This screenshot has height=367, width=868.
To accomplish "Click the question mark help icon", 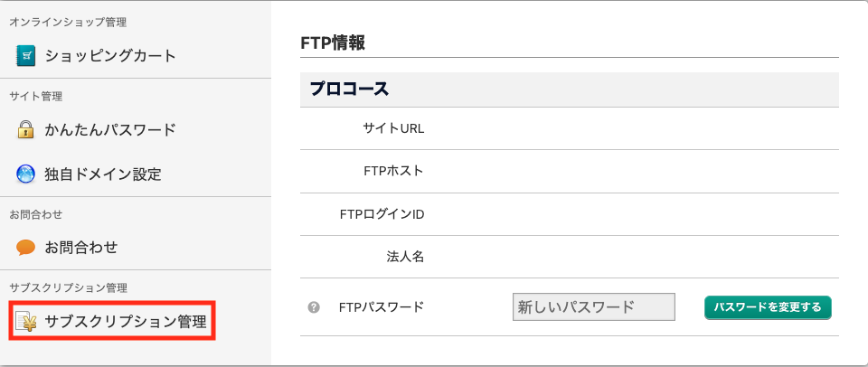I will (314, 307).
